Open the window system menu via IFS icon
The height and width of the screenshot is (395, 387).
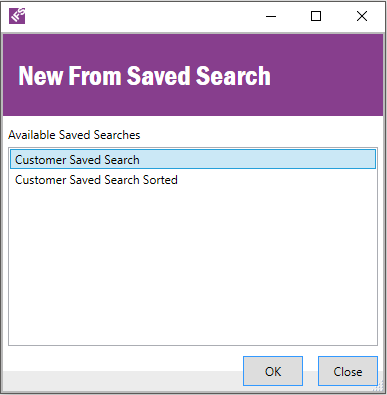pyautogui.click(x=17, y=16)
